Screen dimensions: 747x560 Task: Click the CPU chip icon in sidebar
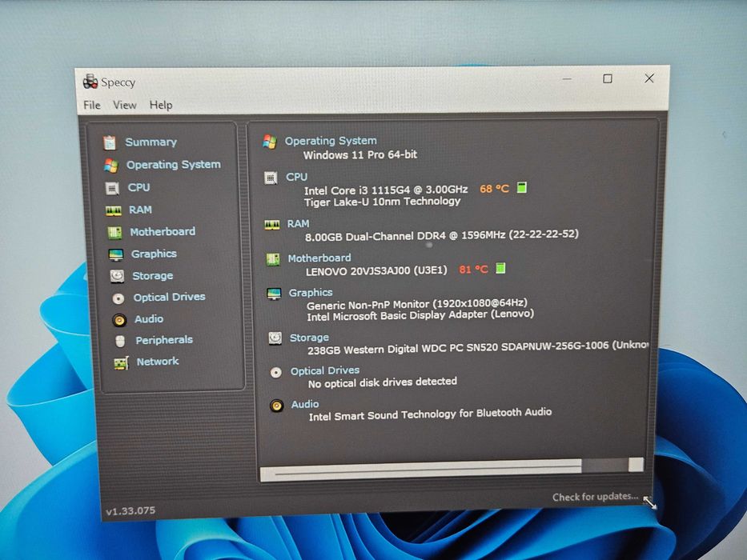tap(112, 189)
